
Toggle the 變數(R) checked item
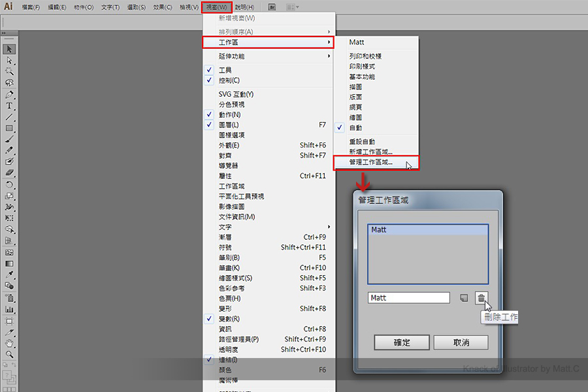[229, 319]
